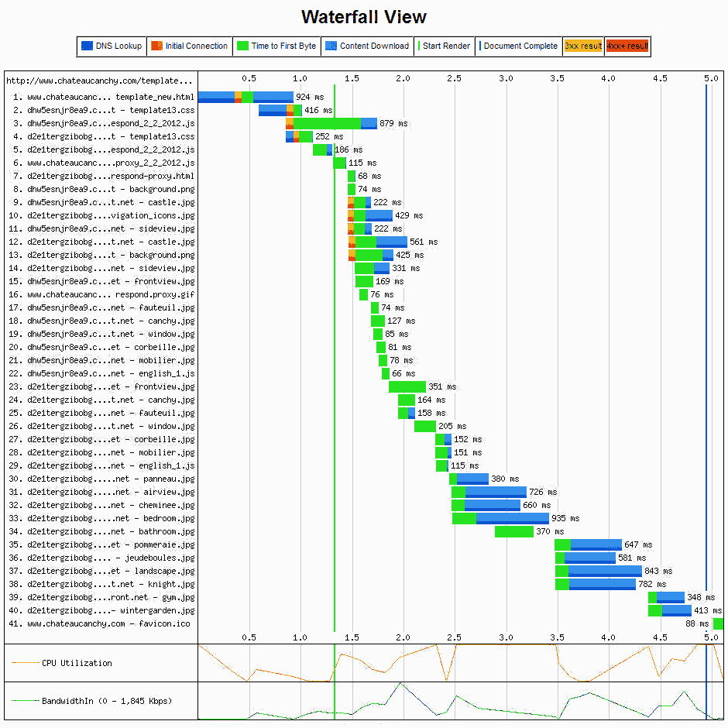
Task: Click the green Time to First Byte icon
Action: point(242,46)
